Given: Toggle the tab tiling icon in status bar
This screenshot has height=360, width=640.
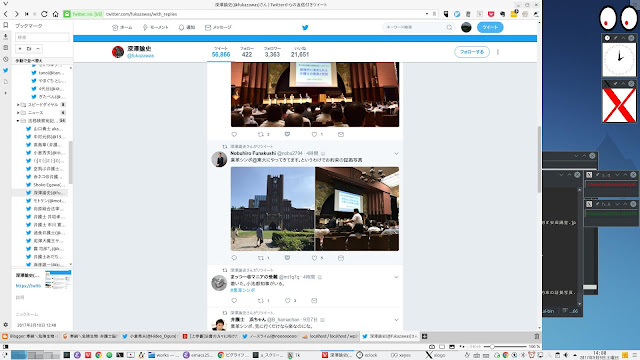Looking at the screenshot, I should (442, 347).
